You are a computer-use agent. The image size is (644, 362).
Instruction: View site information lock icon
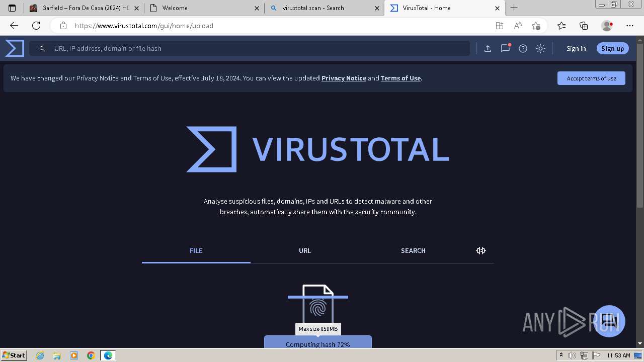[x=63, y=26]
